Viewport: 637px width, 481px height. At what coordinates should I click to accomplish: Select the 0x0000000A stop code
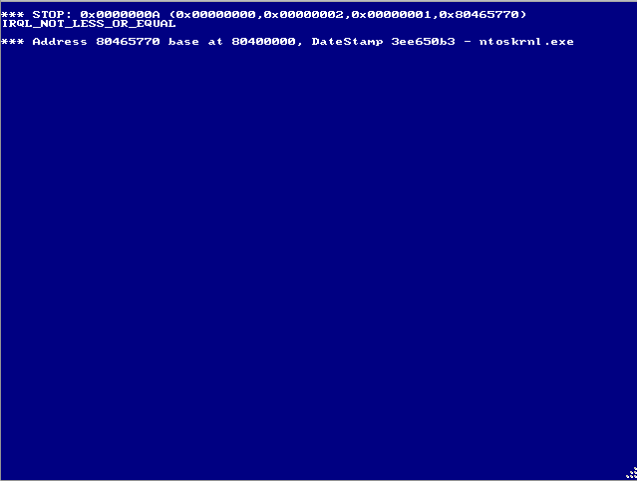(x=120, y=15)
